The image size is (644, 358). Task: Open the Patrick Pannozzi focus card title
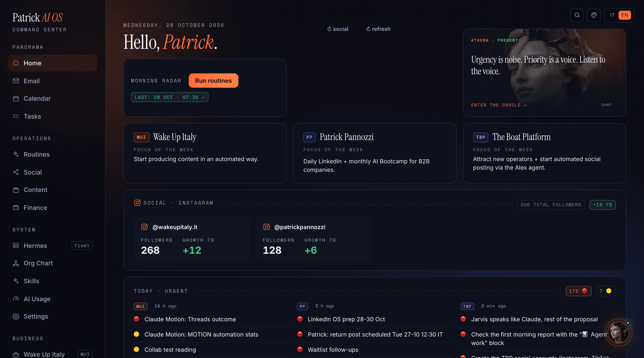(x=347, y=137)
